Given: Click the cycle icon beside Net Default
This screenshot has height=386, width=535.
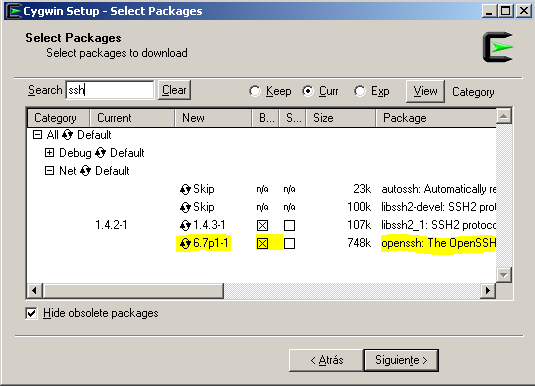Looking at the screenshot, I should pos(85,171).
